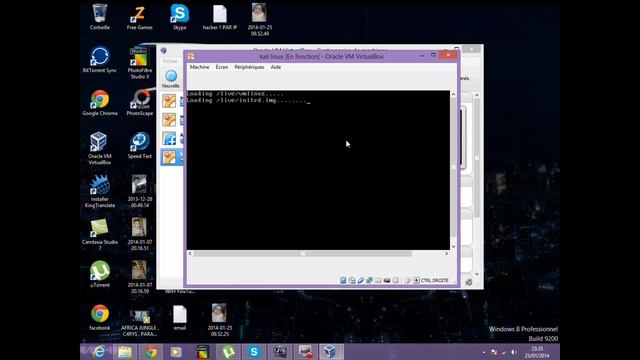
Task: Click horizontal scrollbar right arrow
Action: (447, 253)
